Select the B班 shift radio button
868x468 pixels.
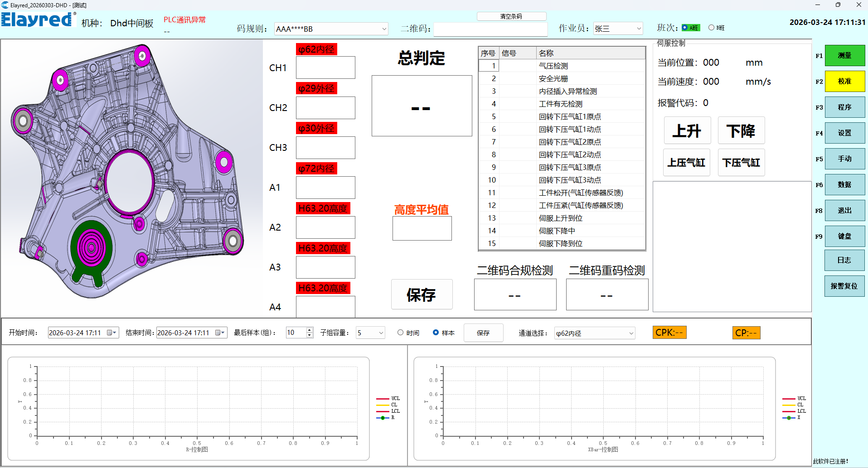pos(712,28)
